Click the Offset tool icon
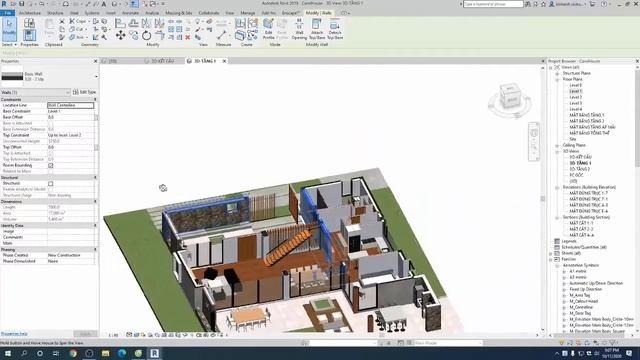The image size is (640, 360). (x=133, y=23)
